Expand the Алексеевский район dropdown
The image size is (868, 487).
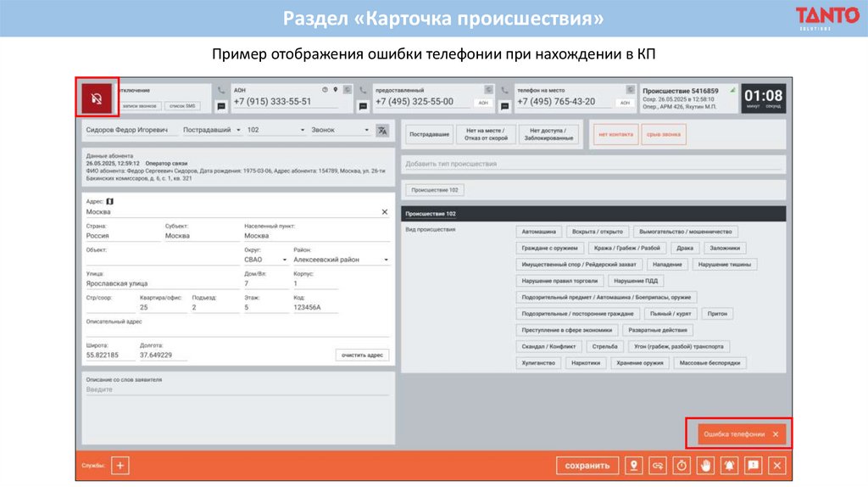341,260
